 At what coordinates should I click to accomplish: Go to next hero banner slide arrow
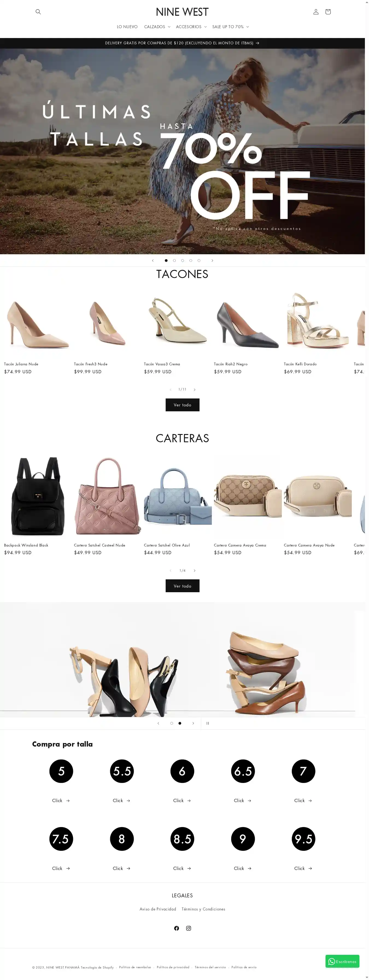212,261
